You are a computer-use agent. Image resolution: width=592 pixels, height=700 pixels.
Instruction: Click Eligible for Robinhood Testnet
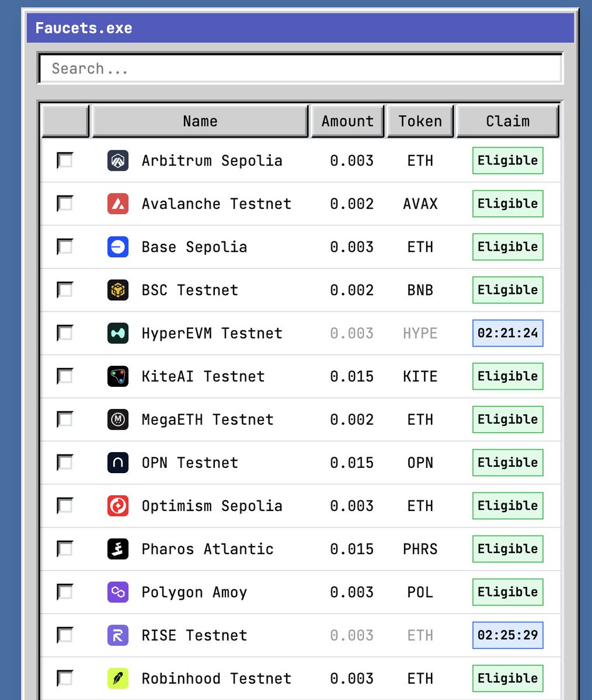coord(508,678)
